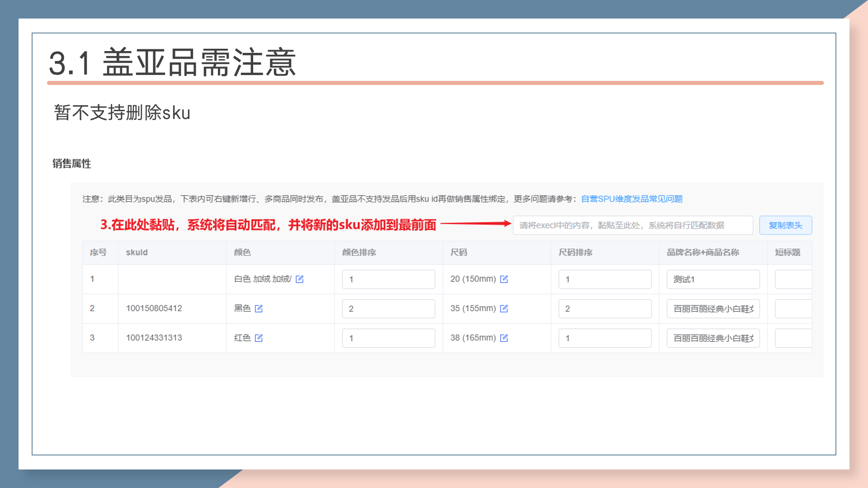868x488 pixels.
Task: Click the 颜色排序 column header
Action: (x=359, y=253)
